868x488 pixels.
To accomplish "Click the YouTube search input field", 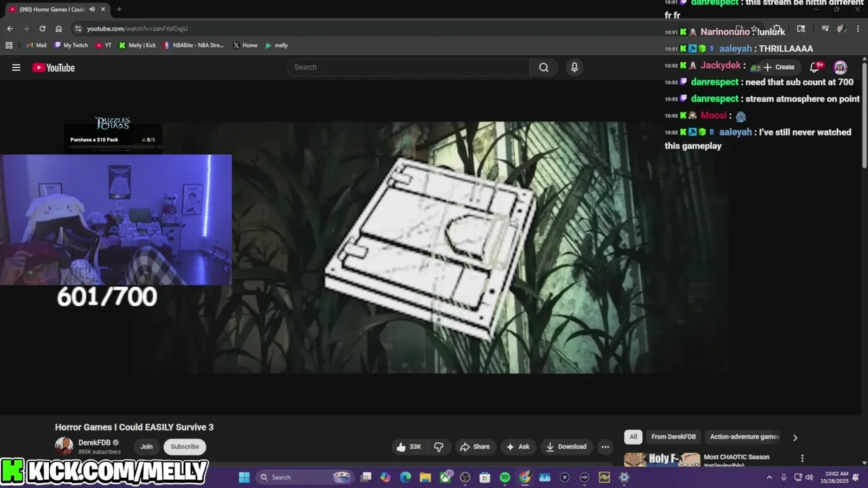I will [x=408, y=67].
